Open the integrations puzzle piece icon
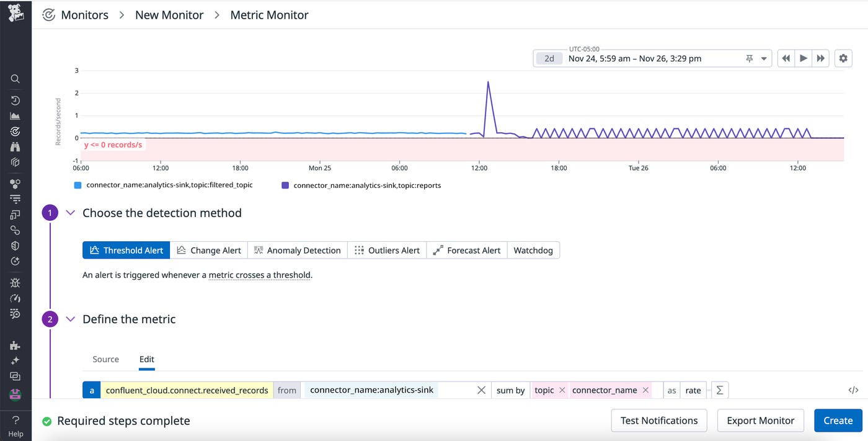This screenshot has height=441, width=868. [15, 345]
